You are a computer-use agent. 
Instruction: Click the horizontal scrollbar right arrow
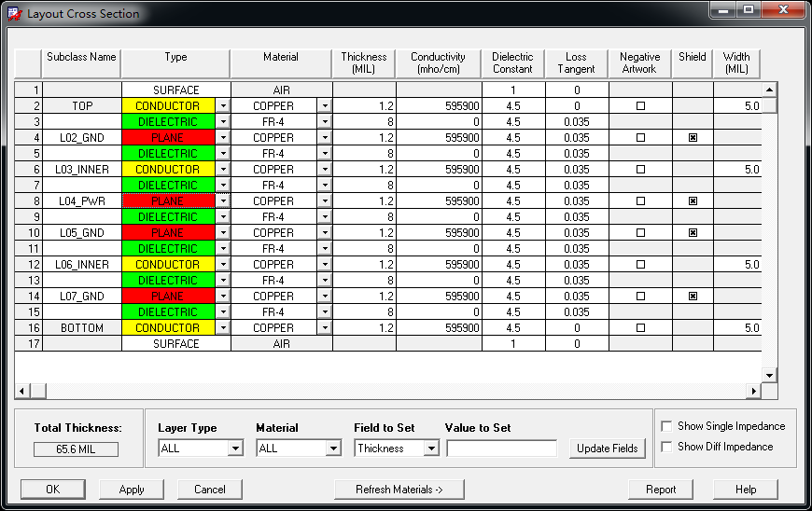click(x=753, y=391)
